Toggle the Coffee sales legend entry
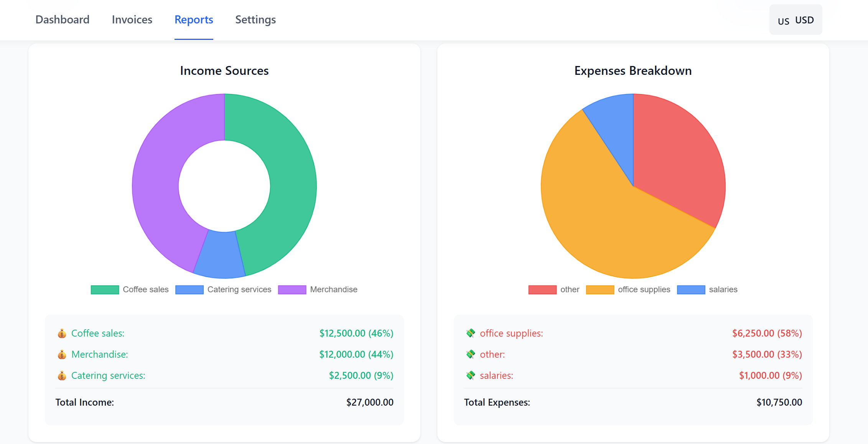The height and width of the screenshot is (444, 868). (130, 289)
